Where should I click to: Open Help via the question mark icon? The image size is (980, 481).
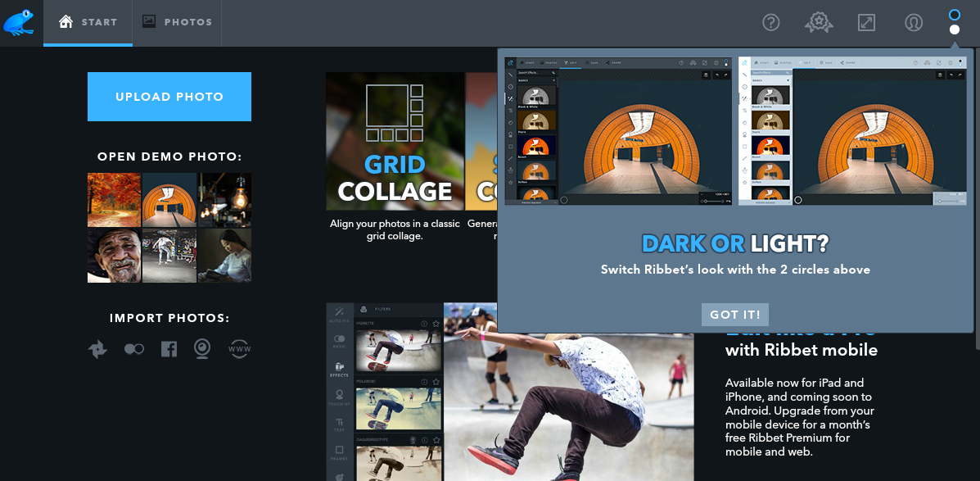pos(770,22)
